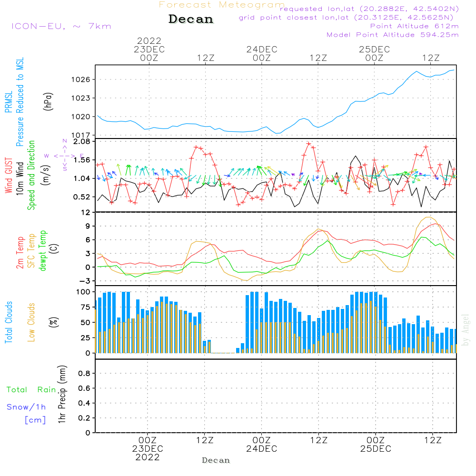Select the orange Low Clouds legend label
The height and width of the screenshot is (476, 476).
[31, 322]
